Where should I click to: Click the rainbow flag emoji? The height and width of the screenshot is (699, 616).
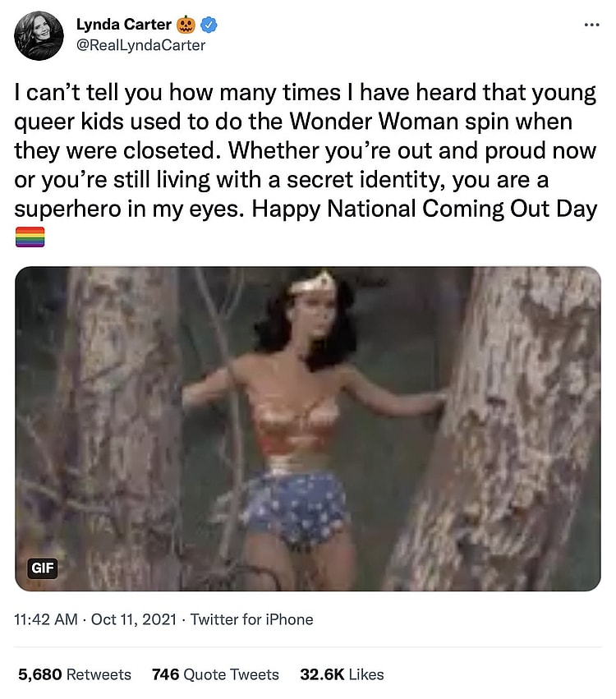coord(30,237)
